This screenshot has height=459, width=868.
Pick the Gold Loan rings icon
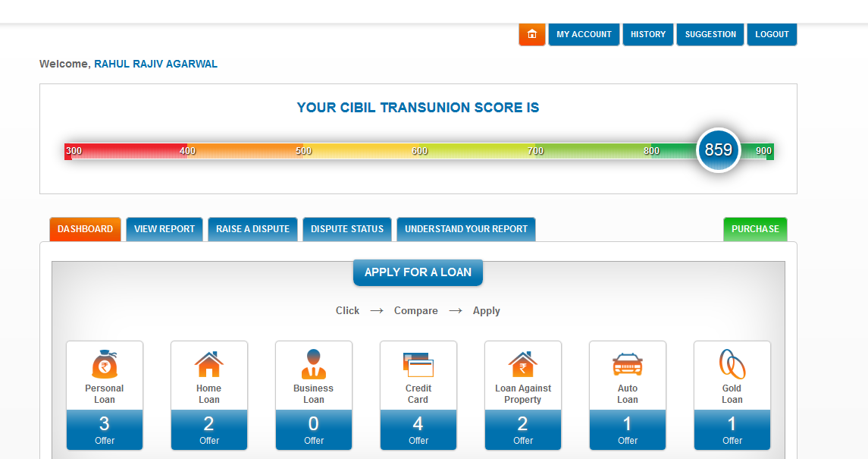(x=732, y=364)
